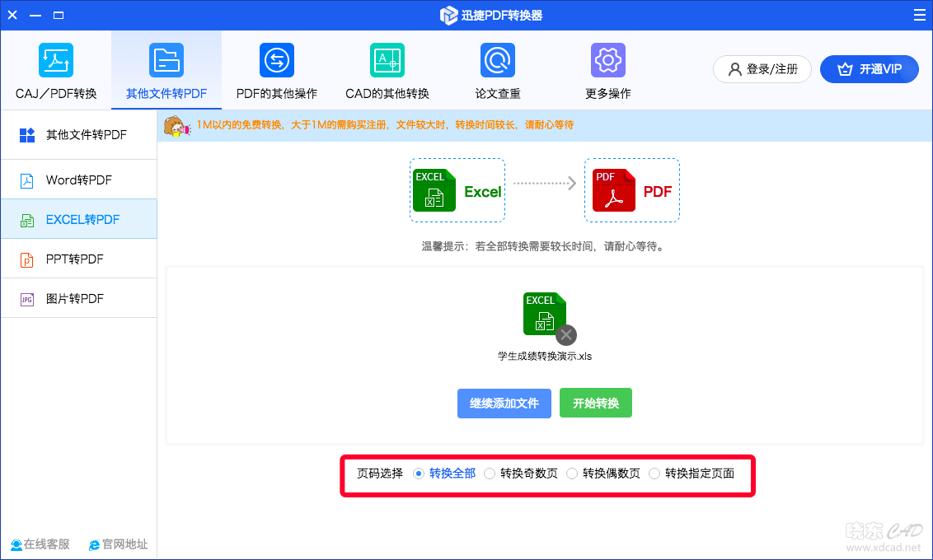The width and height of the screenshot is (933, 560).
Task: Click the green 开始转换 button
Action: (596, 403)
